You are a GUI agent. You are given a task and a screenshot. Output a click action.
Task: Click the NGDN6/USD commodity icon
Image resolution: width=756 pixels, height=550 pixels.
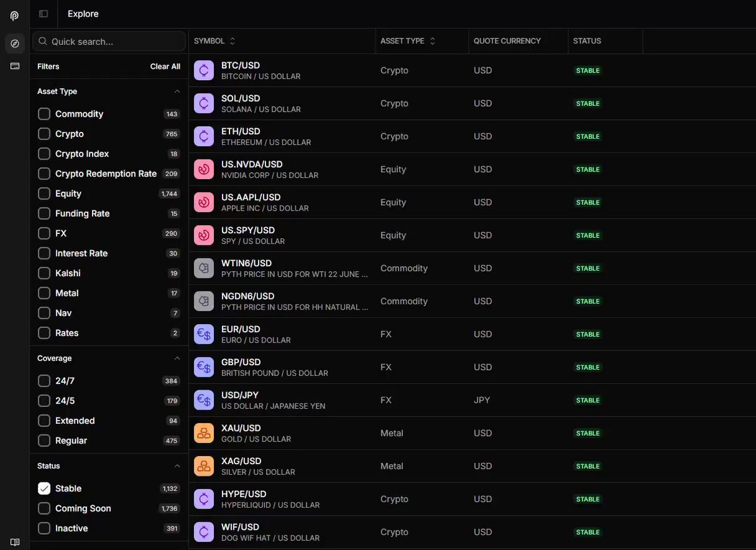[204, 301]
